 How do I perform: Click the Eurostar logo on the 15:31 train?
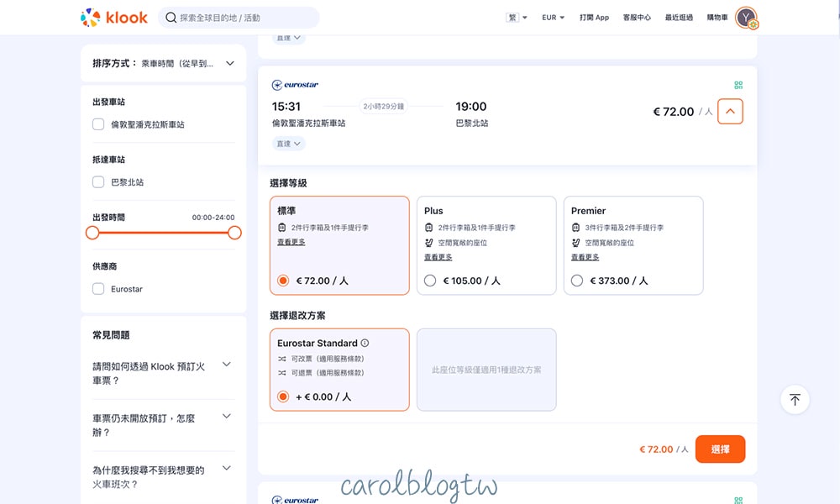pos(295,85)
